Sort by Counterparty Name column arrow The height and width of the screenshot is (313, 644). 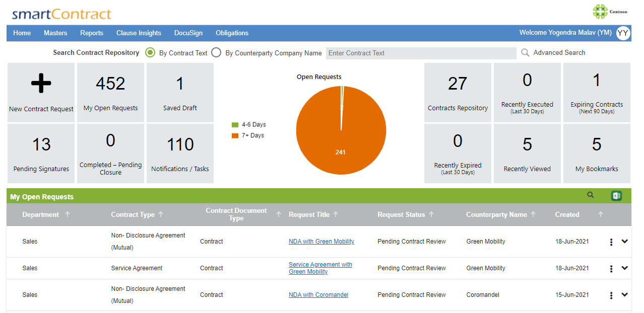533,214
